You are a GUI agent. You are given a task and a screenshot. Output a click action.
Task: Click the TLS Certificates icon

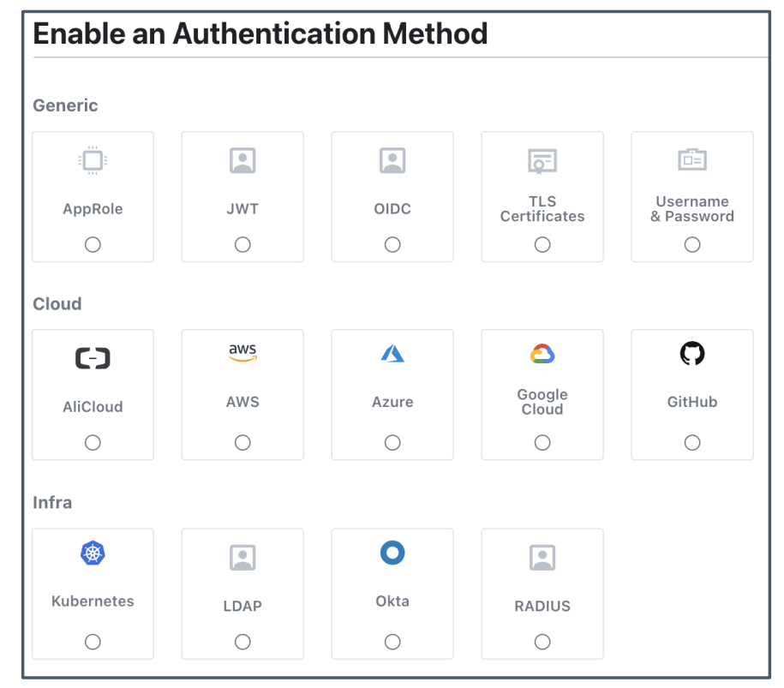click(x=542, y=160)
